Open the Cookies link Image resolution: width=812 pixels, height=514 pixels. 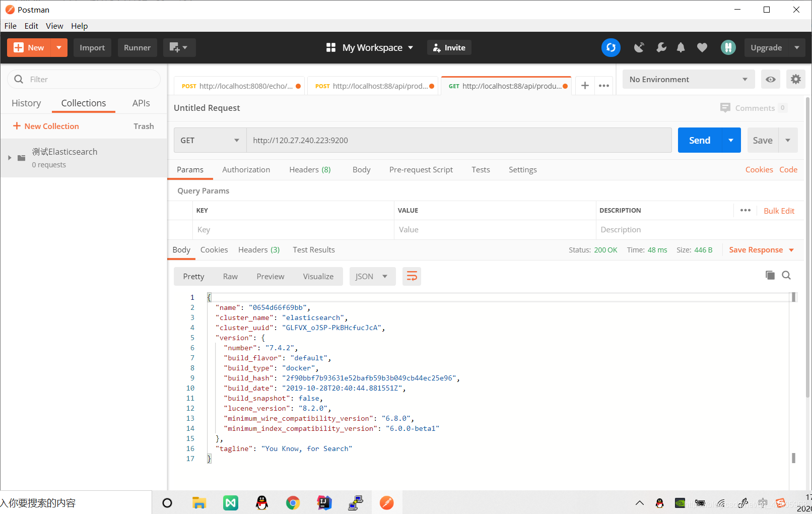pyautogui.click(x=759, y=169)
